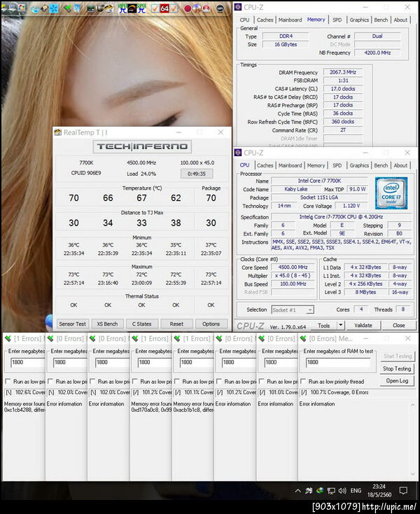Open the Selection 'Socket #1' dropdown
Viewport: 420px width, 514px height.
(x=293, y=310)
